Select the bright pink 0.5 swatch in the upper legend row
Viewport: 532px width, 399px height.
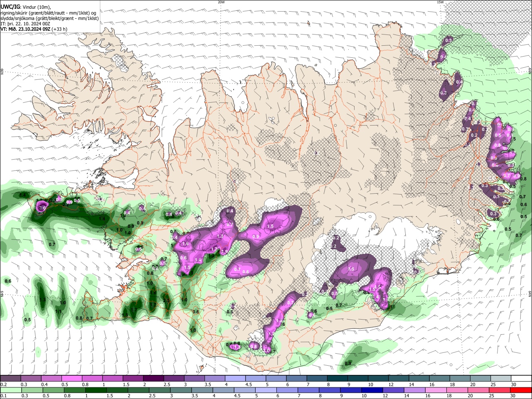pyautogui.click(x=71, y=379)
